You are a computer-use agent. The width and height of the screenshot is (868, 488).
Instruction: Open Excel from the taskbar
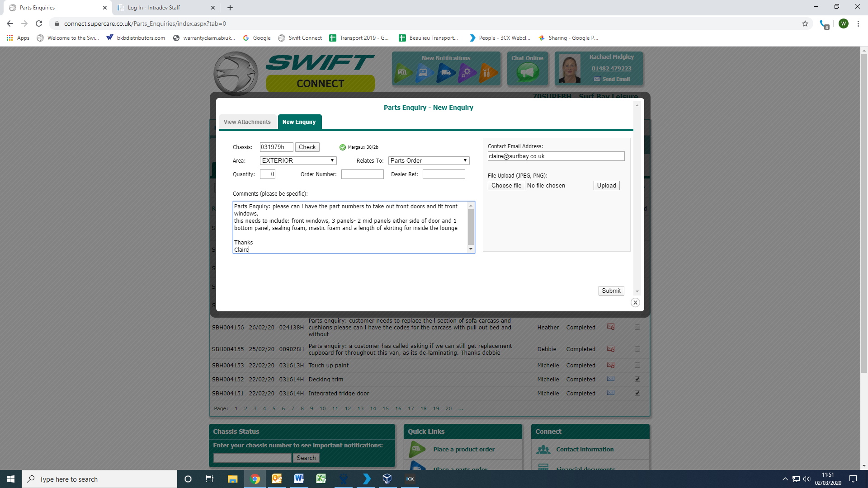321,479
